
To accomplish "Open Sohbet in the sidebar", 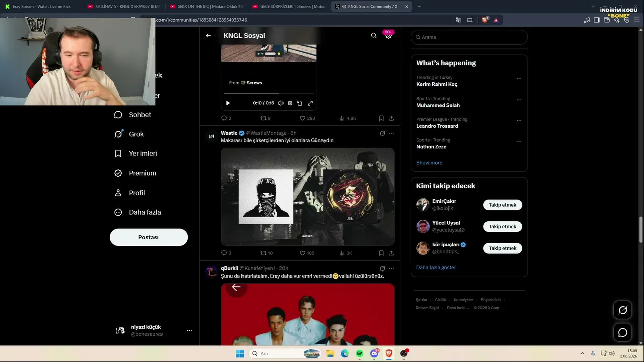I will (133, 115).
